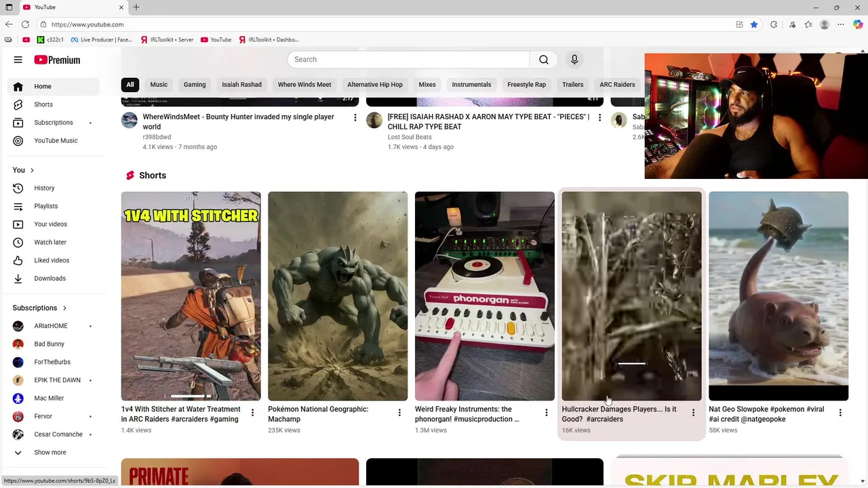The width and height of the screenshot is (868, 488).
Task: Open ForTheBurbs subscription channel
Action: point(54,362)
